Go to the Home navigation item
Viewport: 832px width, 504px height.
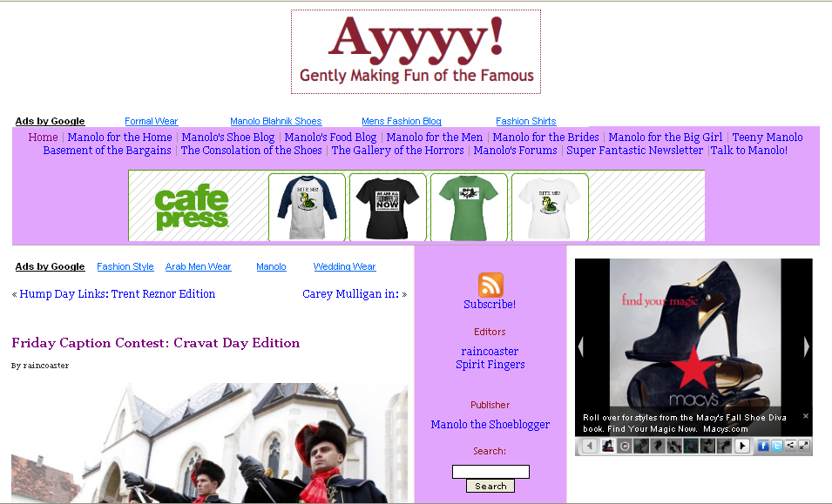(43, 138)
